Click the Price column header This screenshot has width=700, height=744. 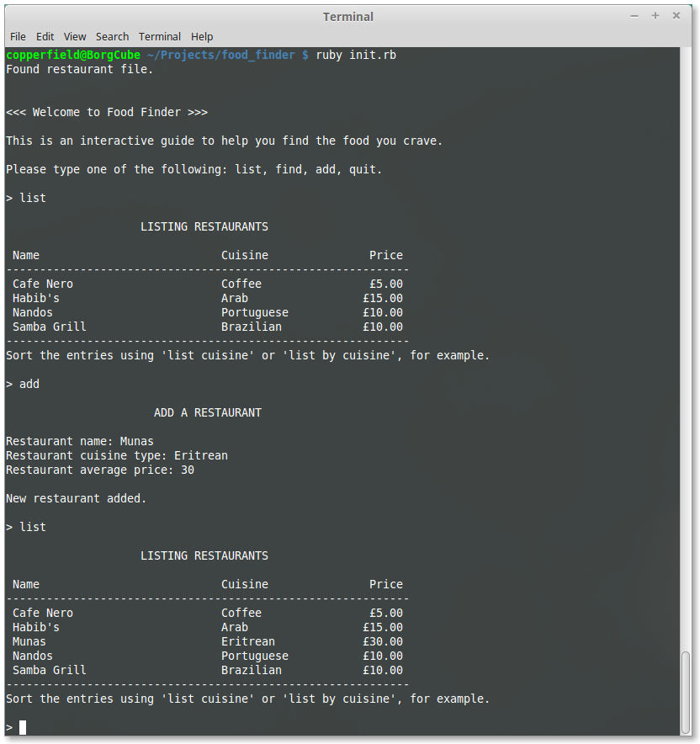click(385, 584)
